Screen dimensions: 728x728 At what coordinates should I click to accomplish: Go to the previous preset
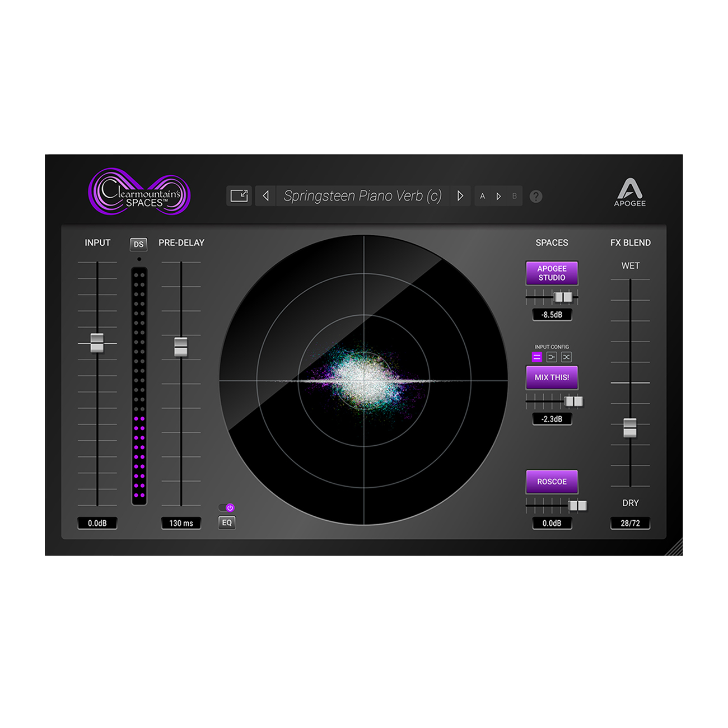(266, 196)
